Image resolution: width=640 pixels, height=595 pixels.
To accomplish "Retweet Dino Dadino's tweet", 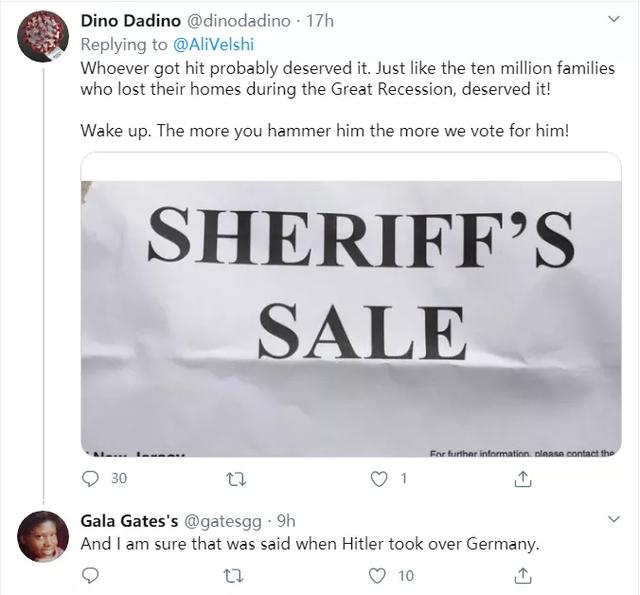I will 237,479.
